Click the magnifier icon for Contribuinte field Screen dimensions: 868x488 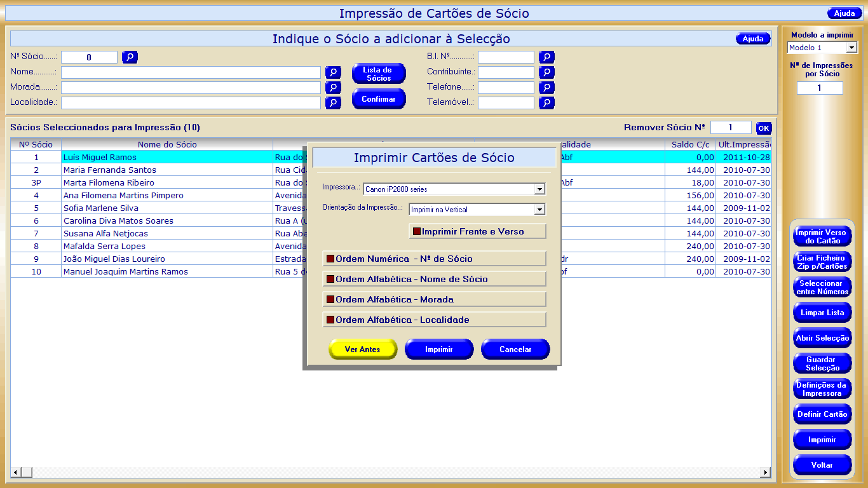tap(546, 72)
